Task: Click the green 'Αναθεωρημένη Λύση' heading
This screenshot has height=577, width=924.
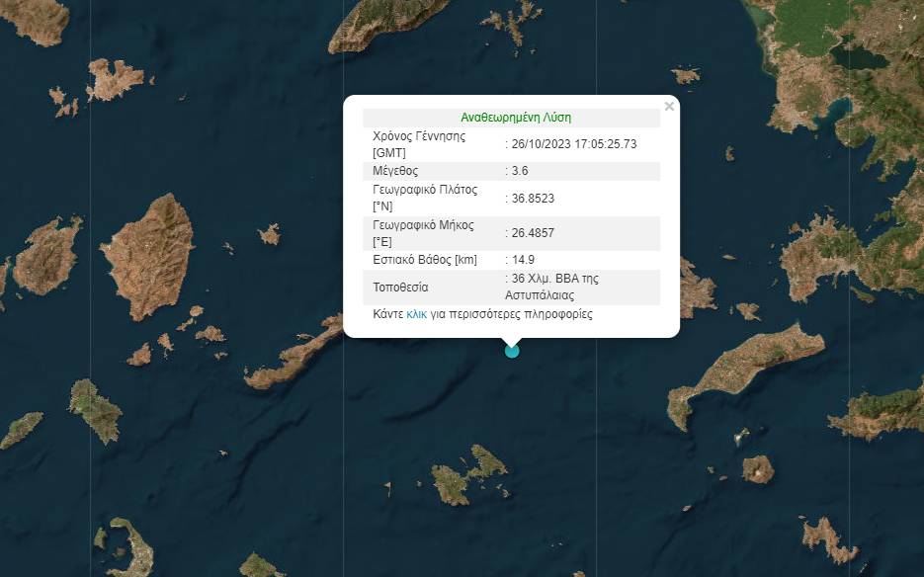Action: coord(516,117)
